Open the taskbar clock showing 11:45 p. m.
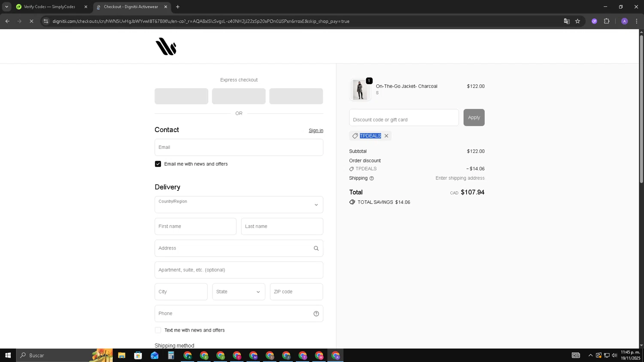 (630, 355)
